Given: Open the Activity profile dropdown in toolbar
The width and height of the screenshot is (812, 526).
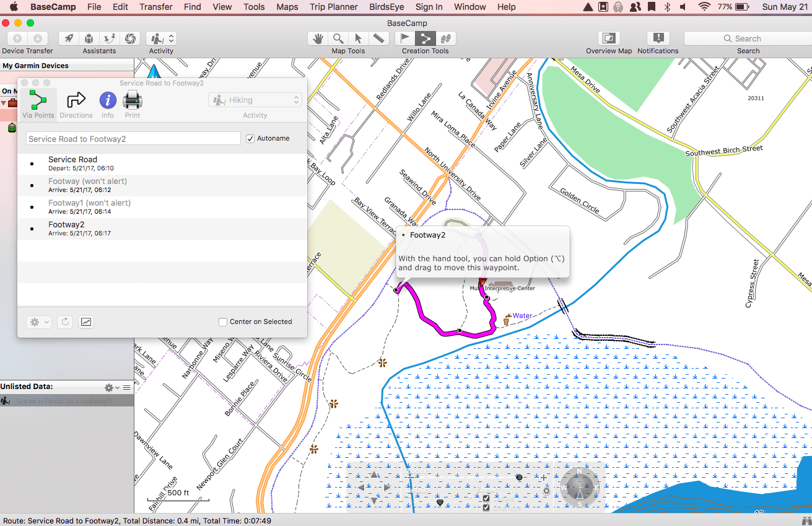Looking at the screenshot, I should [x=161, y=38].
